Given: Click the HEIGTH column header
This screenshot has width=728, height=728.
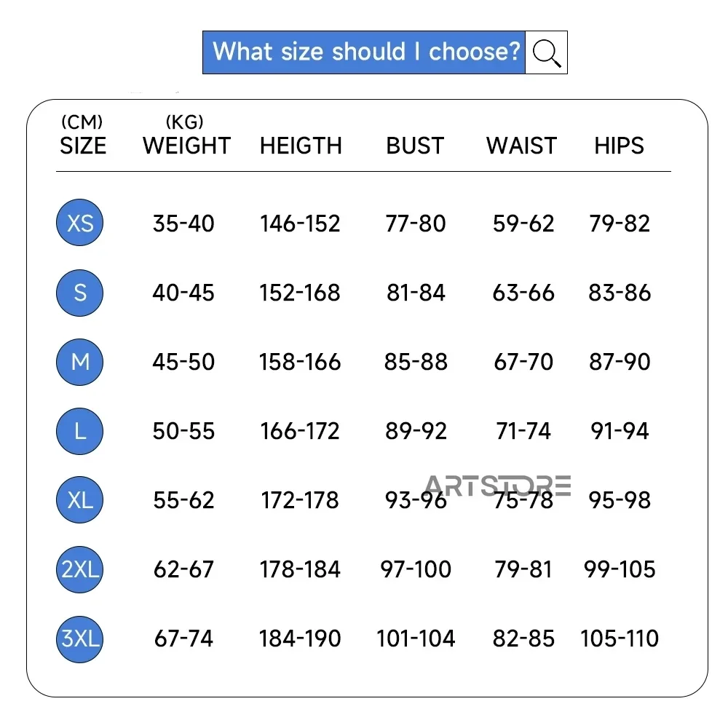Looking at the screenshot, I should [x=301, y=146].
